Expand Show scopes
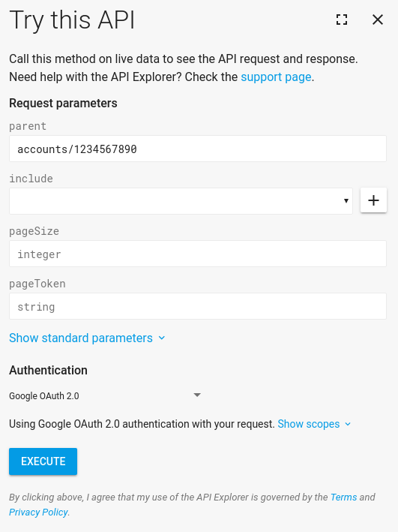 [x=309, y=424]
